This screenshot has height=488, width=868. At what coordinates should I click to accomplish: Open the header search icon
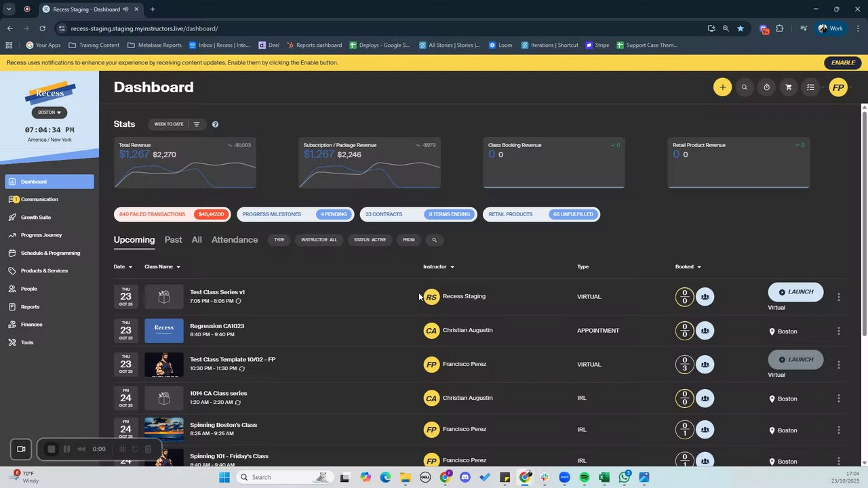[745, 87]
